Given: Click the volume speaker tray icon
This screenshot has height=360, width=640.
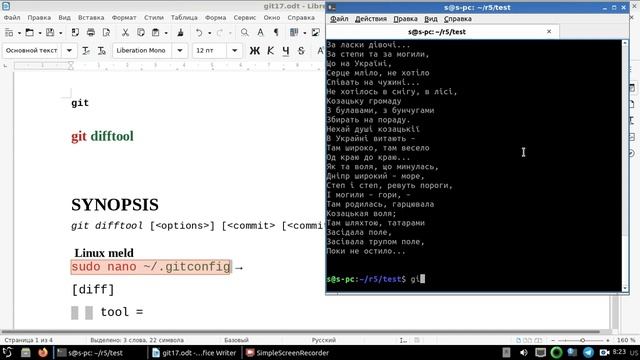Looking at the screenshot, I should [x=523, y=353].
